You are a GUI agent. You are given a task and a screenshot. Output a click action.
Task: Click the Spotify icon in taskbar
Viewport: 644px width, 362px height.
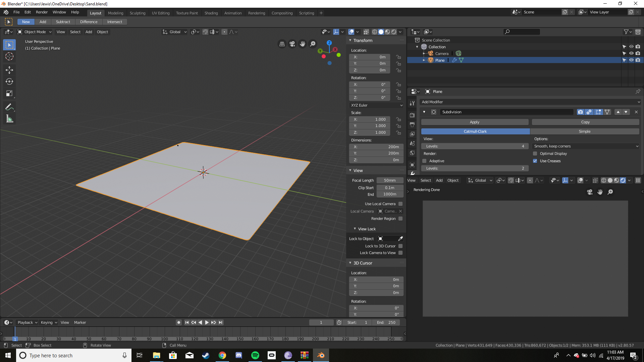pos(255,355)
